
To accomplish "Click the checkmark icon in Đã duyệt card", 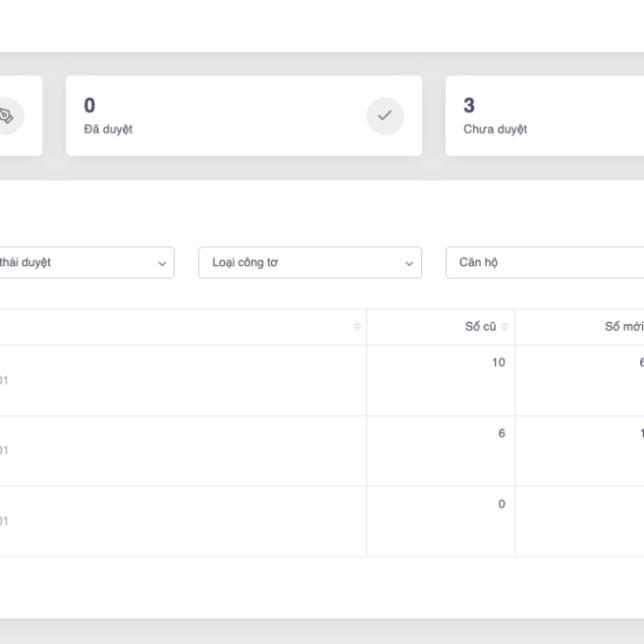I will [384, 116].
